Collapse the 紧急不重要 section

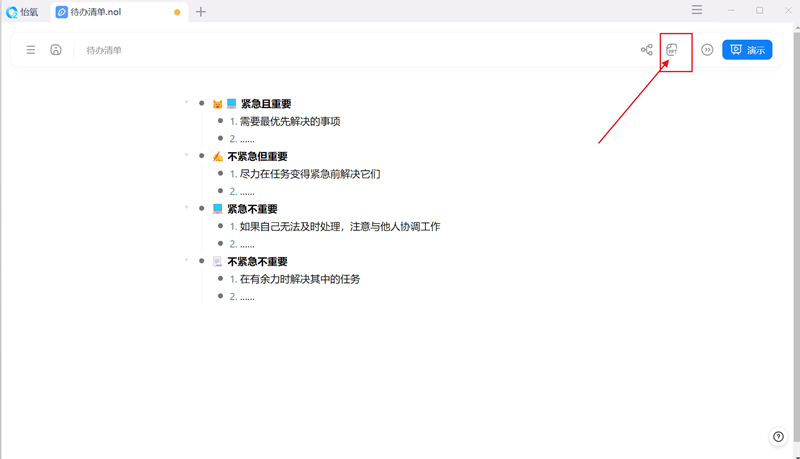coord(187,208)
